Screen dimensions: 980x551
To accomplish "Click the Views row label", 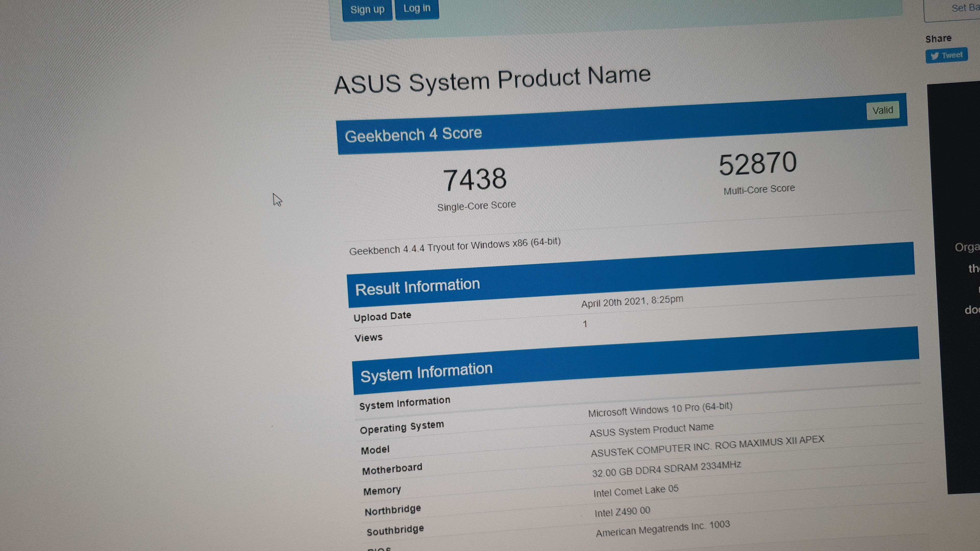I will tap(368, 338).
